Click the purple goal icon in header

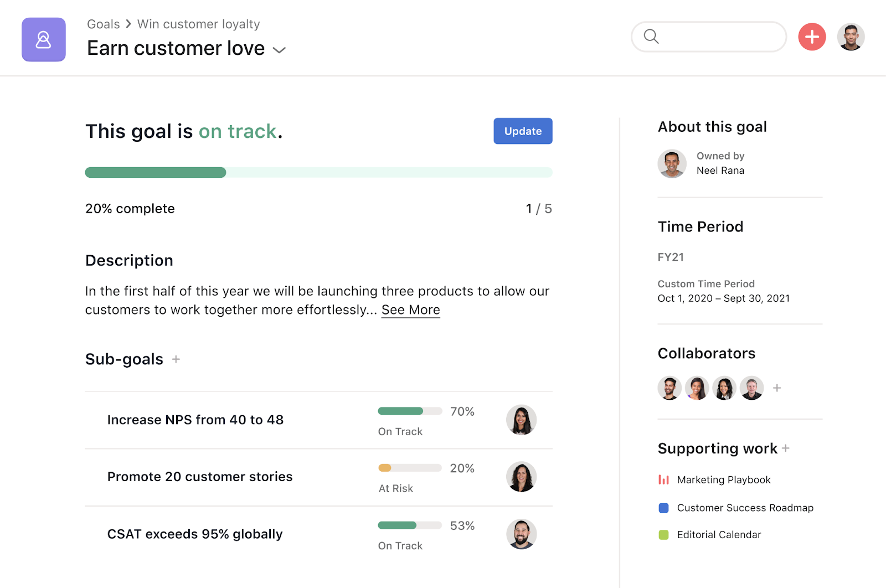44,39
